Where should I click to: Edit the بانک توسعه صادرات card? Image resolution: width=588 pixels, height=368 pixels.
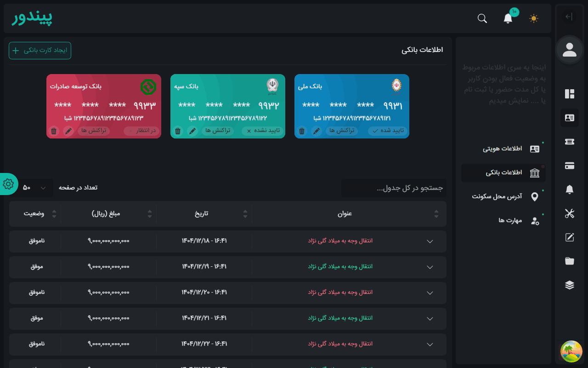coord(68,131)
